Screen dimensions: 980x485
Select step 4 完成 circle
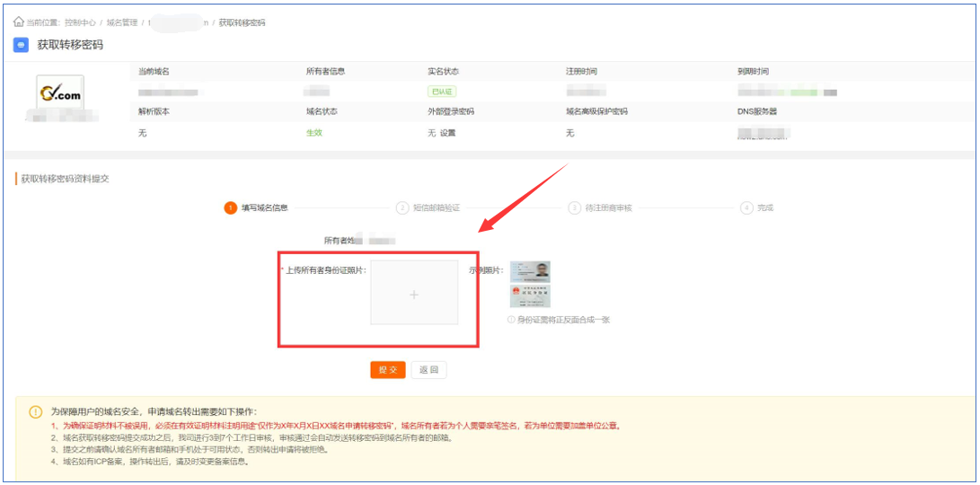point(746,207)
